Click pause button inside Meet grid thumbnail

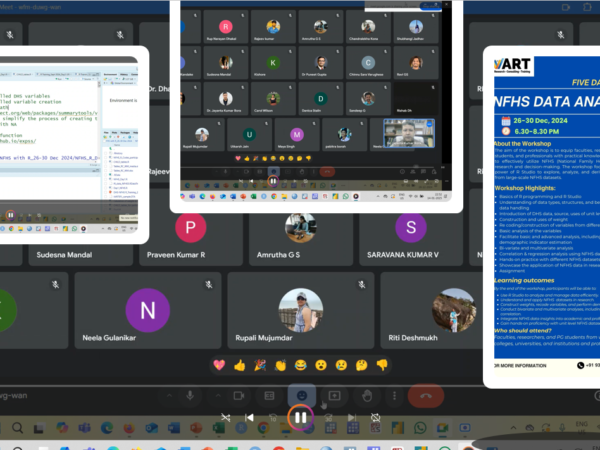pos(273,181)
